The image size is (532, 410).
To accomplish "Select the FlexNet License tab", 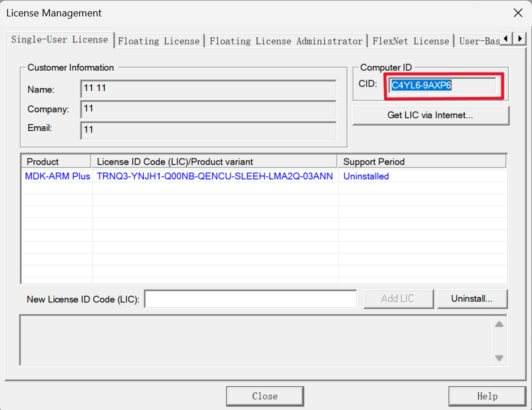I will click(411, 41).
